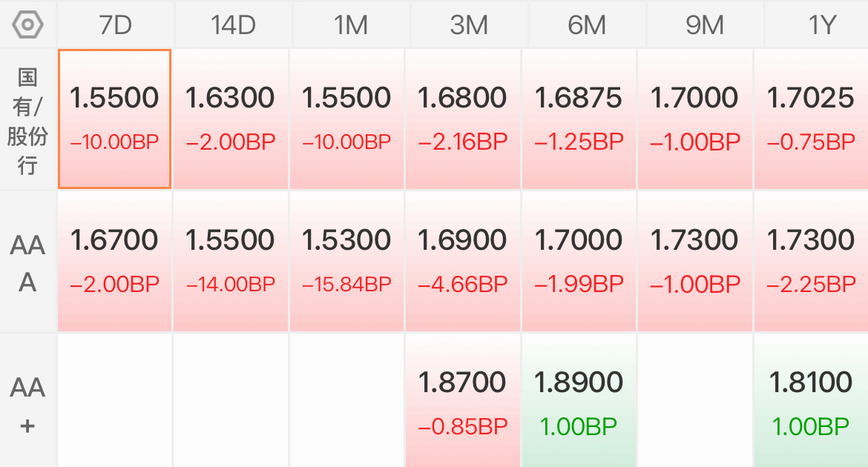Select the 7D tenor column header
This screenshot has height=467, width=868.
click(115, 25)
